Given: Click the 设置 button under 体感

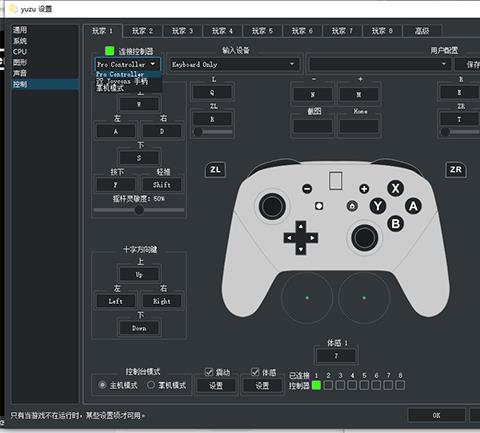Looking at the screenshot, I should (x=262, y=386).
